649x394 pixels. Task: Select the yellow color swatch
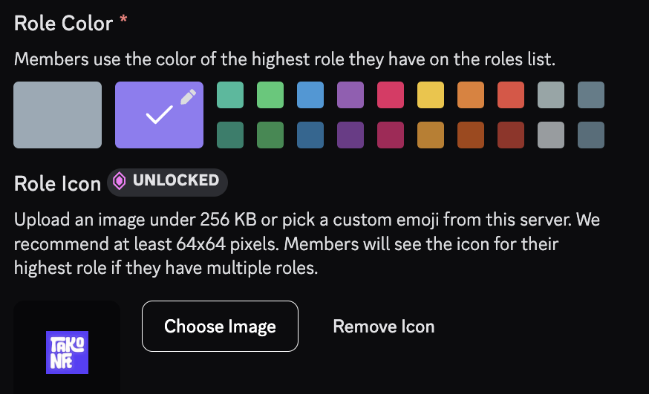(x=430, y=95)
